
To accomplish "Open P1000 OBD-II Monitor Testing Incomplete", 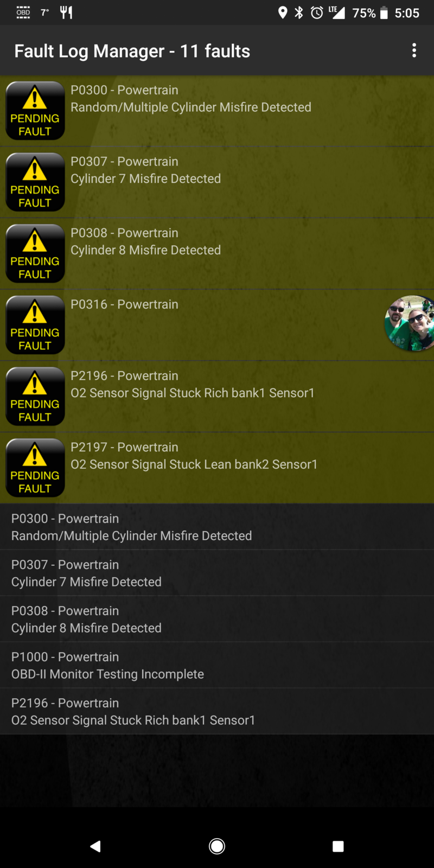I will coord(217,665).
